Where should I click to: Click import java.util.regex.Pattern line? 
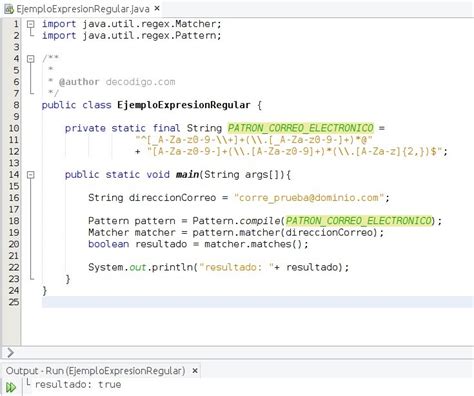point(132,36)
